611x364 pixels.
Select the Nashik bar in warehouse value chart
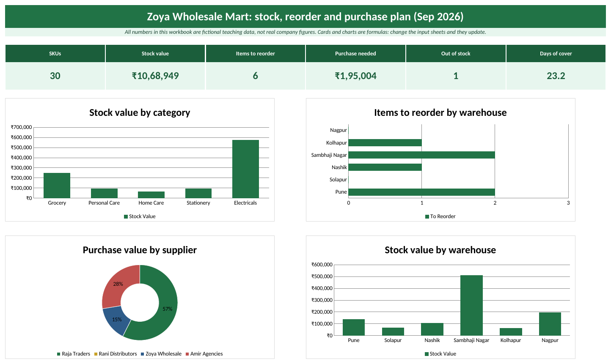(x=432, y=329)
